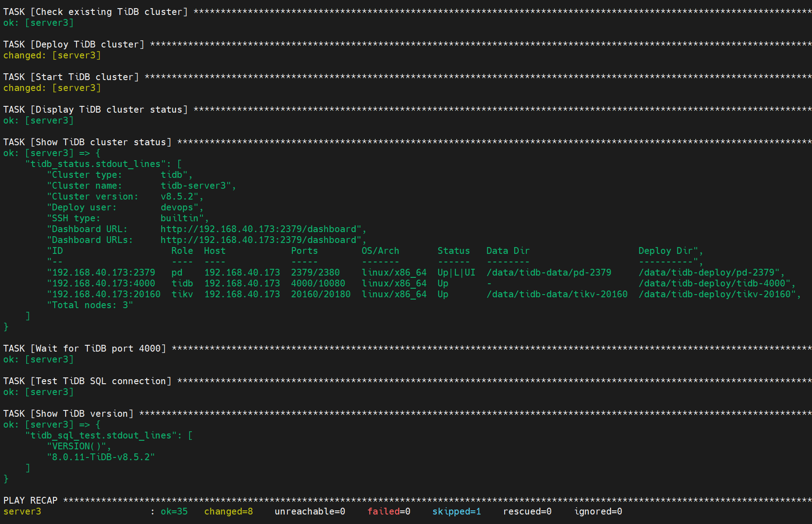Click the 'unreachable=0' recap value
Screen dimensions: 812x524
click(x=310, y=511)
